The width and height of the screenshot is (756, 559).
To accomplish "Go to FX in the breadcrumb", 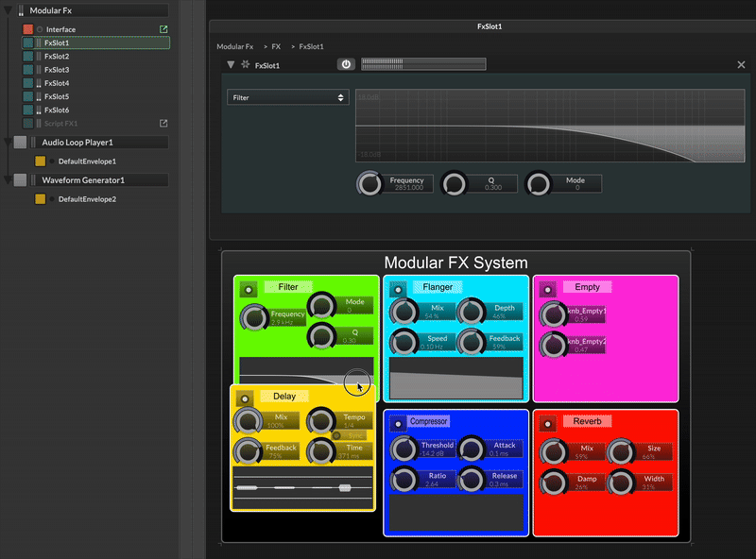I will pyautogui.click(x=276, y=47).
